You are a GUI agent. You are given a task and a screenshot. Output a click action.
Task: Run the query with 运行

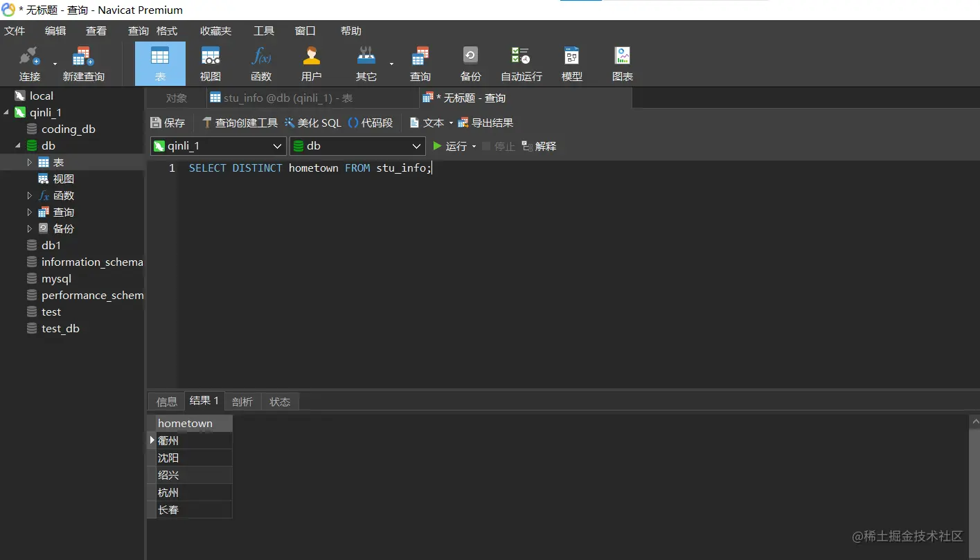click(449, 146)
